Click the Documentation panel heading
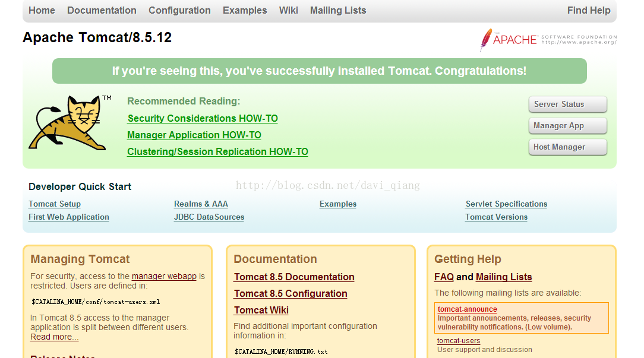 pos(275,259)
